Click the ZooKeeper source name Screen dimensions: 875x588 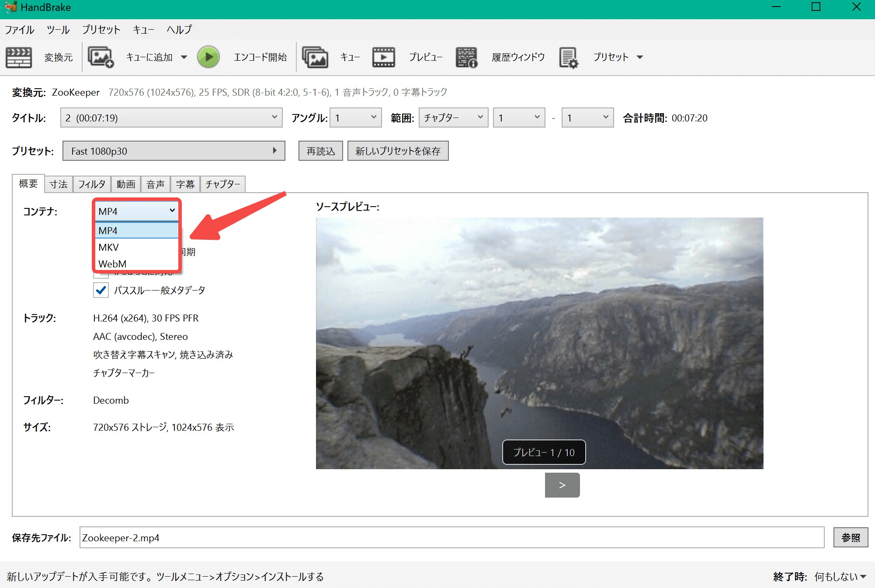pyautogui.click(x=76, y=92)
